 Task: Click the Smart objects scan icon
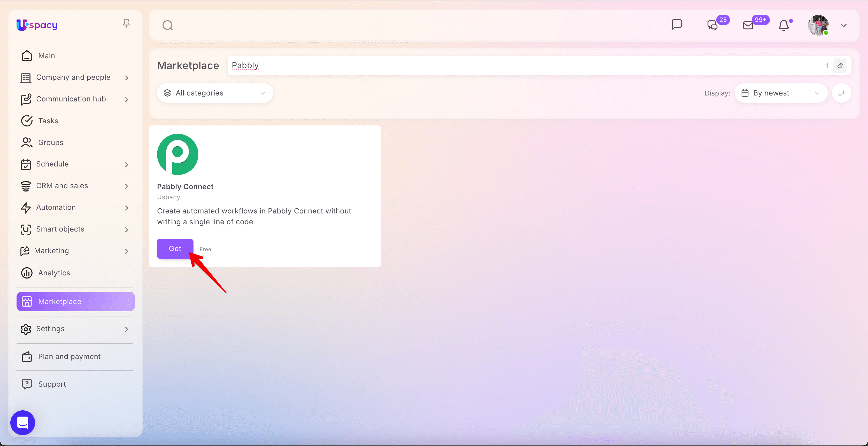pyautogui.click(x=26, y=229)
